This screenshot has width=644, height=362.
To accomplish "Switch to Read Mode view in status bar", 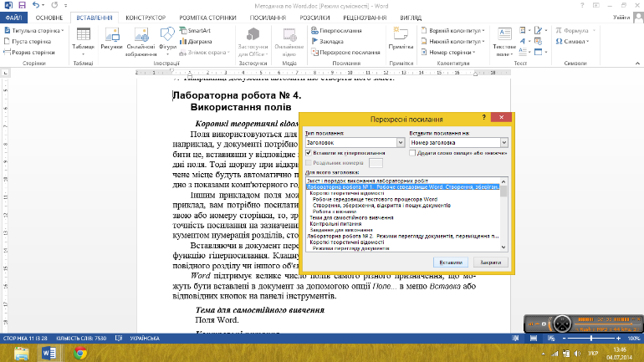I will click(515, 339).
